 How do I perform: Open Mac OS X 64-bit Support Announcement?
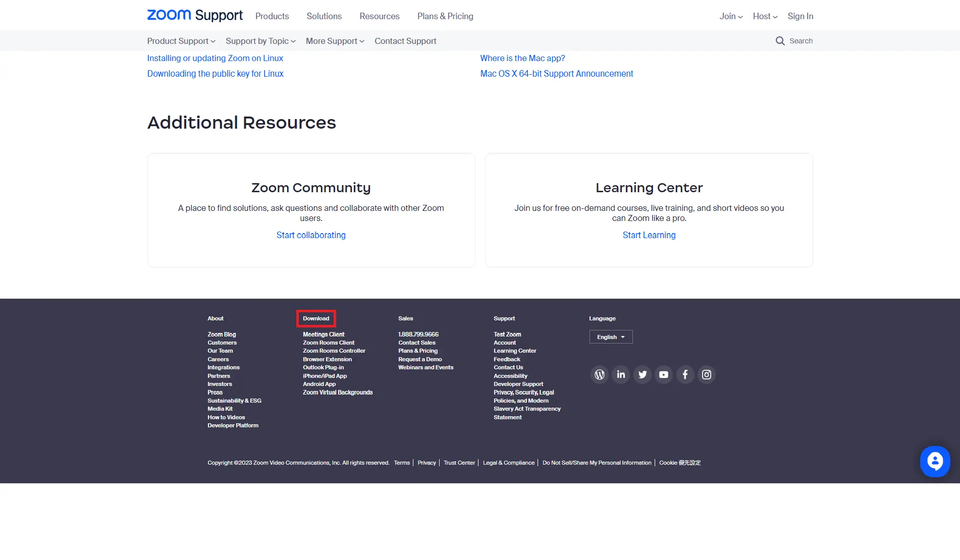point(556,74)
